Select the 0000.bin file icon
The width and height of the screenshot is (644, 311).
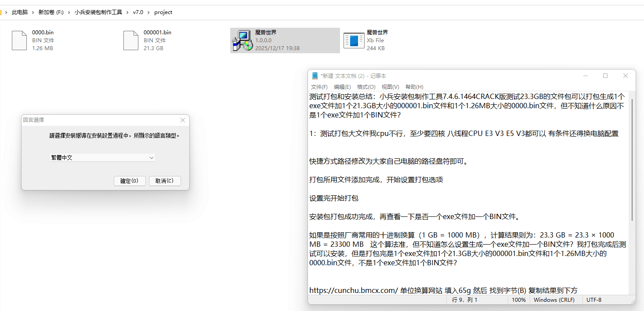click(19, 40)
